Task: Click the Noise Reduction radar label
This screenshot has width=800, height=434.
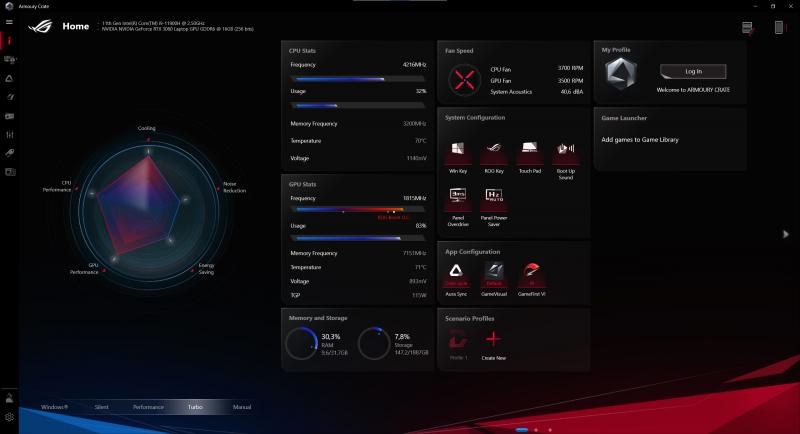Action: 234,187
